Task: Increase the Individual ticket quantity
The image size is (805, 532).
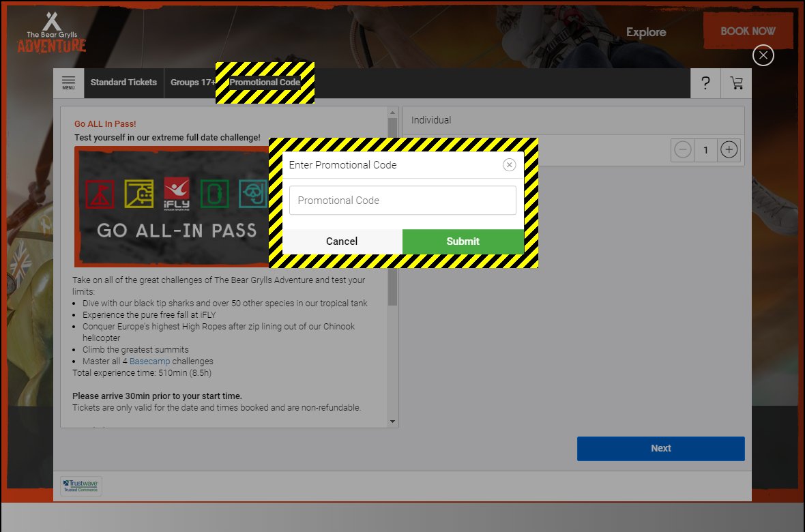Action: click(x=729, y=150)
